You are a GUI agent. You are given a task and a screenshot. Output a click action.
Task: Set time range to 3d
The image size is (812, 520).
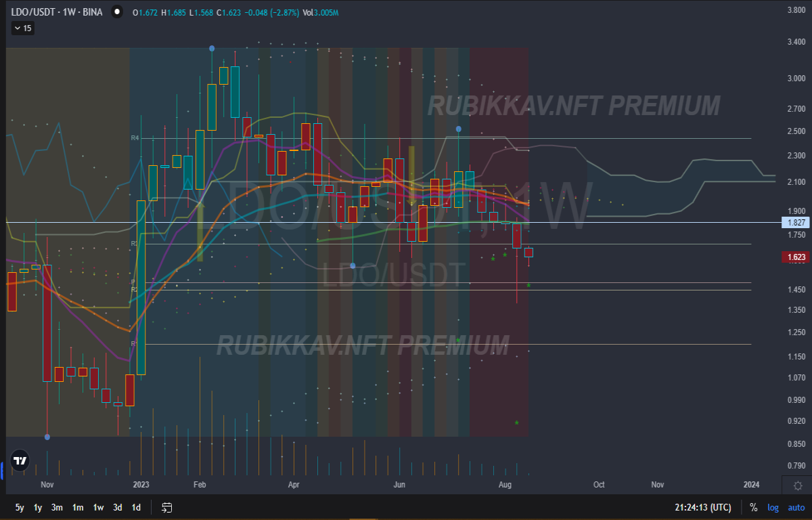pyautogui.click(x=118, y=507)
